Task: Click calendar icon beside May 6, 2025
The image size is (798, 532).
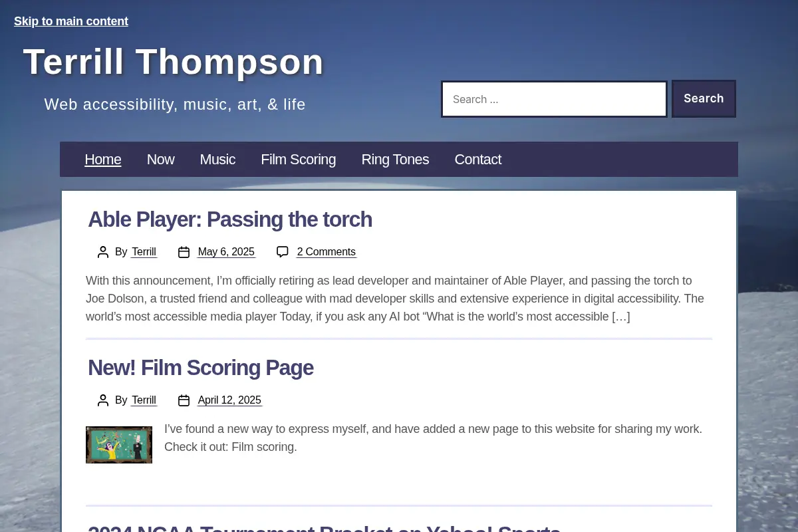Action: pos(184,252)
